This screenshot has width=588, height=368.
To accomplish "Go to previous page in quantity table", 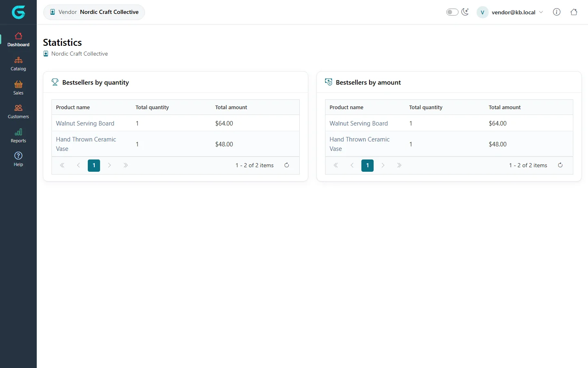I will [x=78, y=165].
